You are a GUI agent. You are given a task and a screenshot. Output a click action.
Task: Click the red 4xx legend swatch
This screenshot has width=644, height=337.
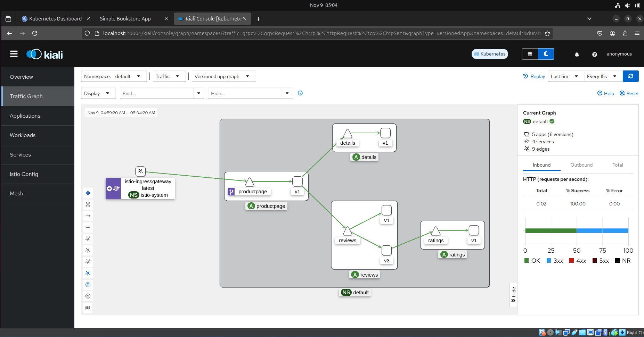click(x=571, y=261)
